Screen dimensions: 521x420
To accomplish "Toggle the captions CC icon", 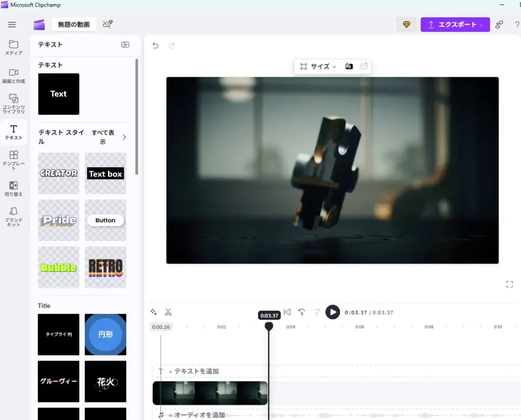I will click(x=364, y=66).
